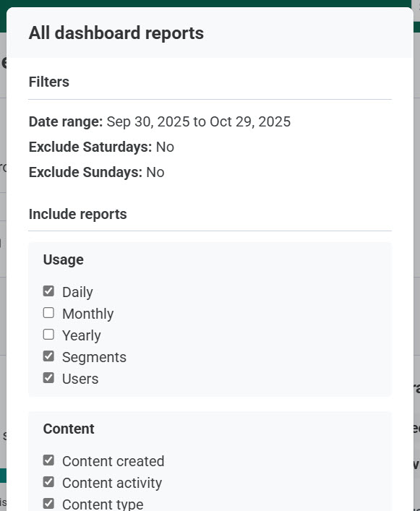Toggle the Segments report checkbox
Viewport: 420px width, 511px height.
pos(48,356)
